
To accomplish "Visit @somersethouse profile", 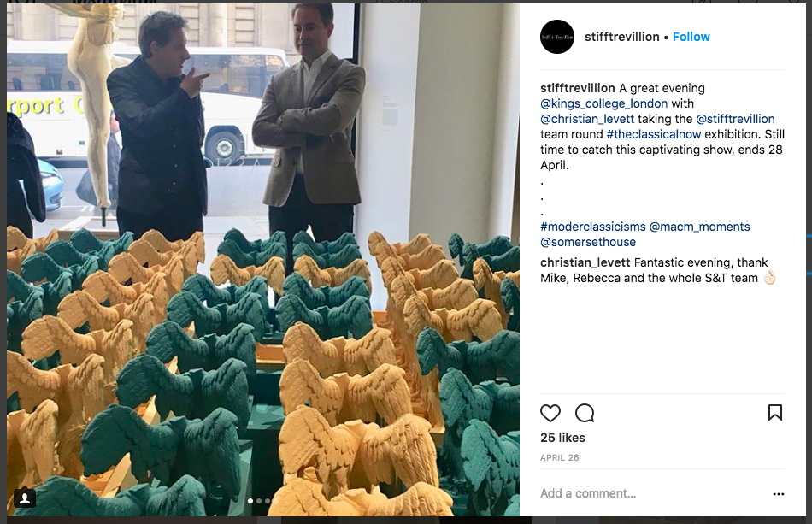I will click(588, 242).
